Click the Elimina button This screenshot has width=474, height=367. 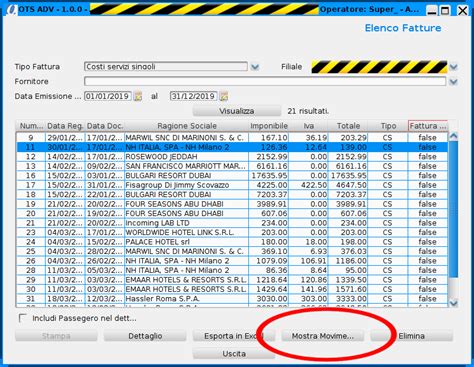click(x=412, y=336)
